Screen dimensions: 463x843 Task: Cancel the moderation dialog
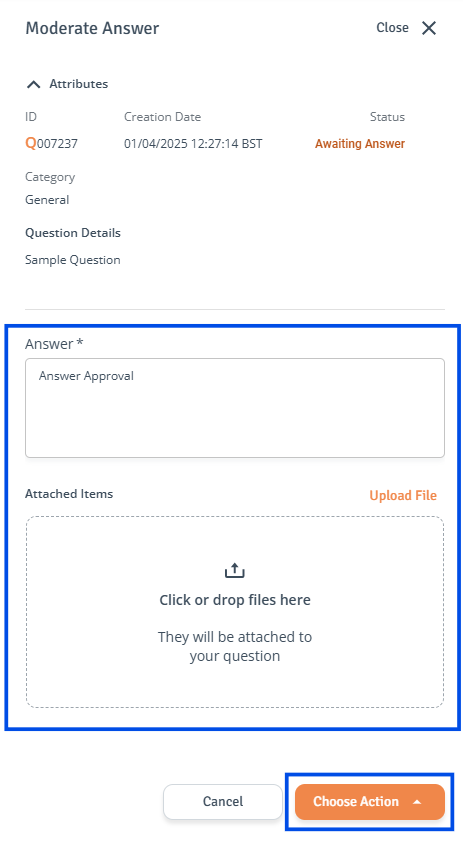coord(223,802)
